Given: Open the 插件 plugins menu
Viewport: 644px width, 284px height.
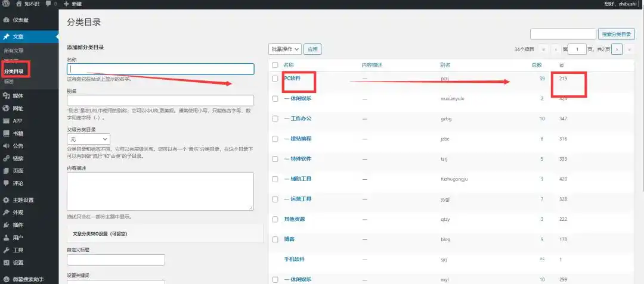Looking at the screenshot, I should point(18,225).
